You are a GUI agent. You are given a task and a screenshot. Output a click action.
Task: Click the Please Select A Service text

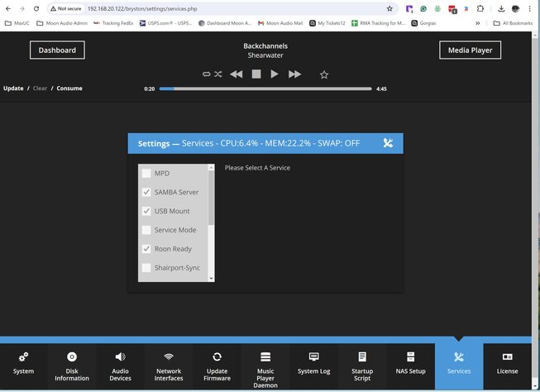pyautogui.click(x=257, y=168)
